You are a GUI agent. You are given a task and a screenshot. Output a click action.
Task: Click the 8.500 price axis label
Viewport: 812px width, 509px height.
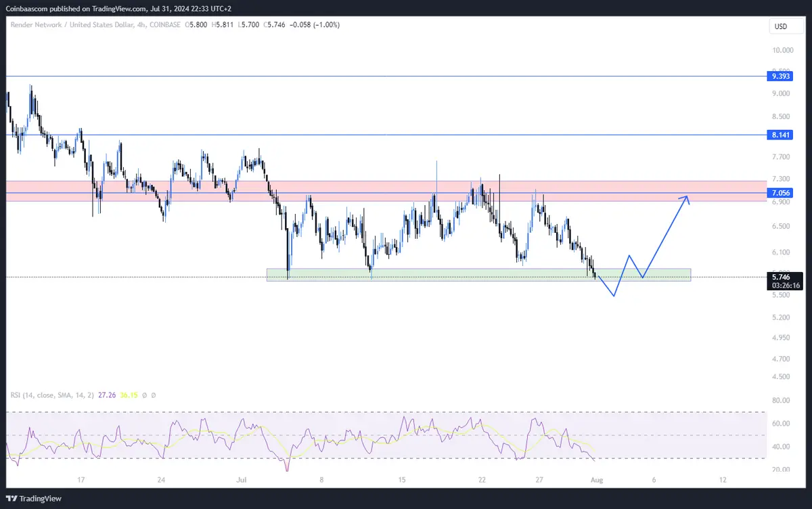click(781, 115)
